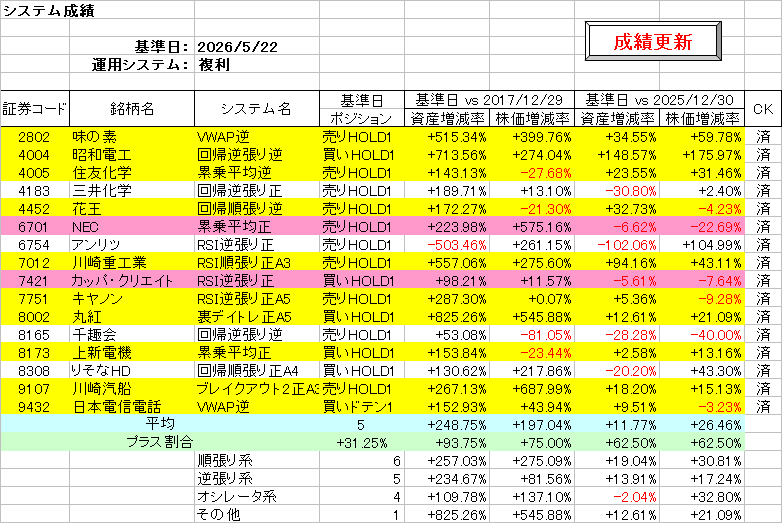The width and height of the screenshot is (782, 523).
Task: Select the ポジション header cell
Action: [362, 118]
